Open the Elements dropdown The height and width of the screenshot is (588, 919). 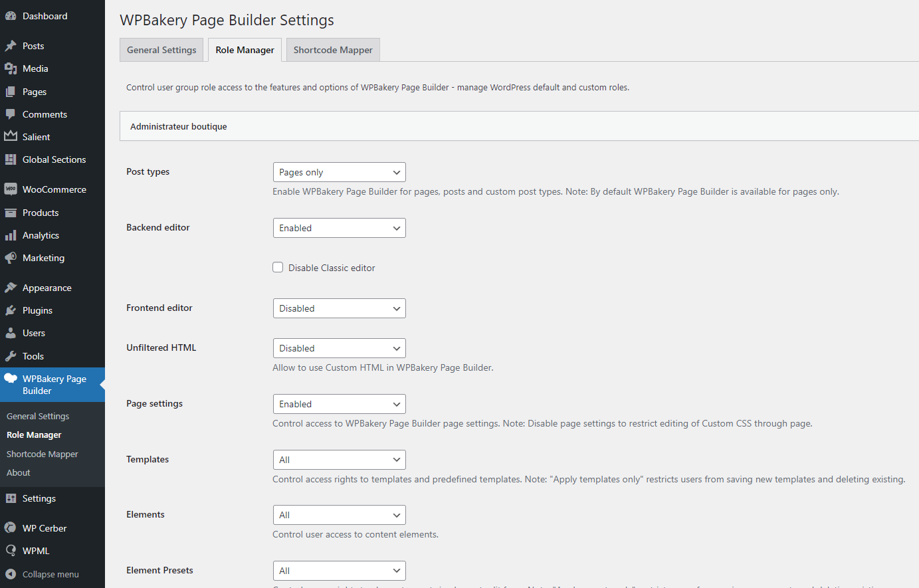pyautogui.click(x=339, y=515)
